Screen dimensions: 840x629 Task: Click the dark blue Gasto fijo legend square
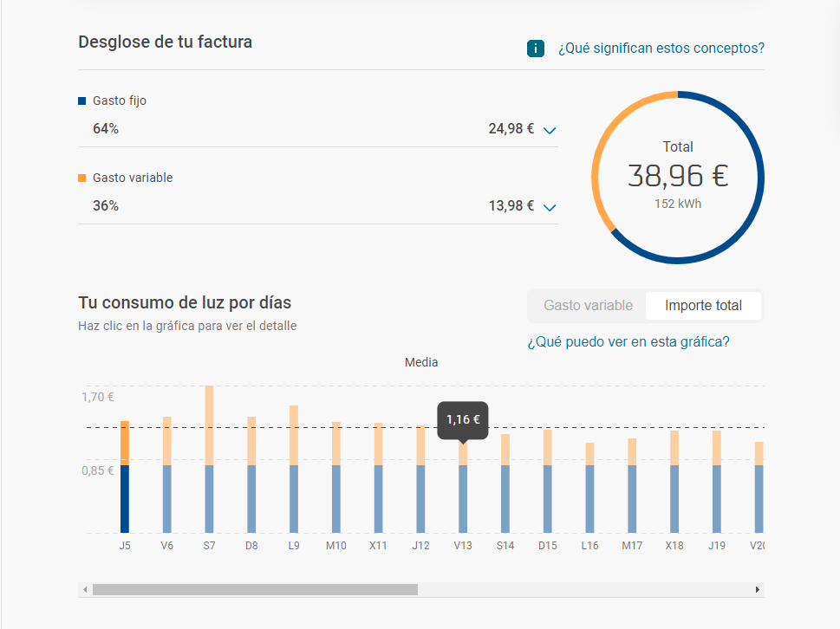(82, 101)
